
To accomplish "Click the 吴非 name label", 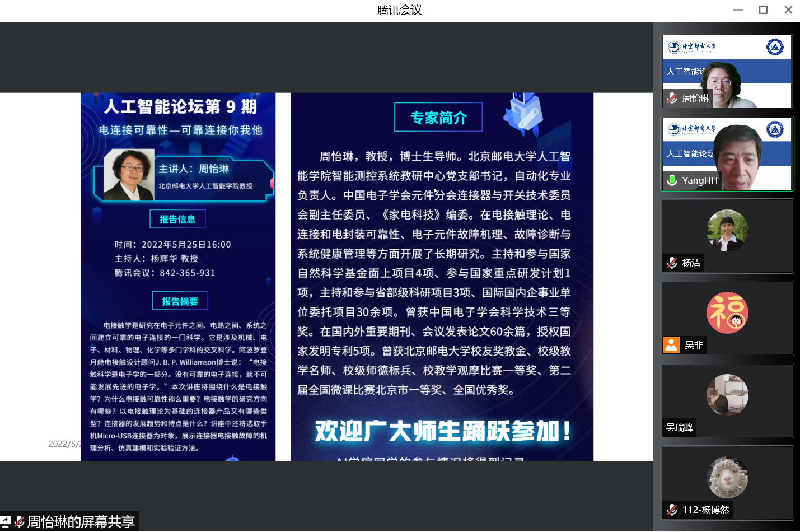I will [x=694, y=345].
